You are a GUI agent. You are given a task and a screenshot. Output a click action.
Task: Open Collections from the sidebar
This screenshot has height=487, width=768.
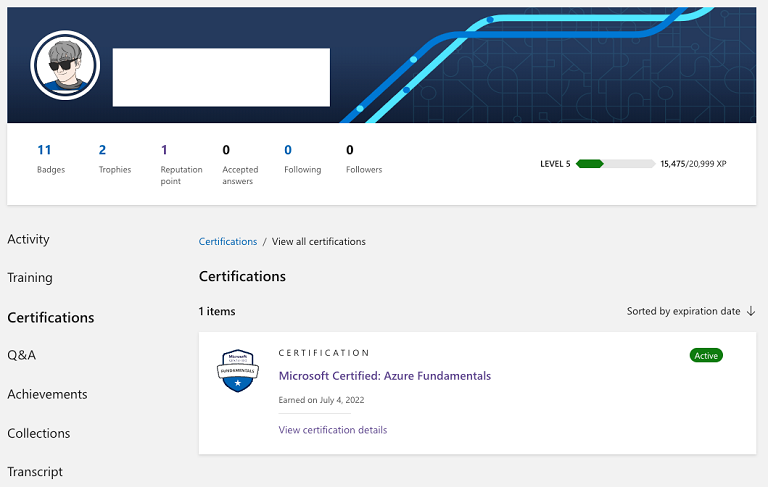click(x=38, y=433)
